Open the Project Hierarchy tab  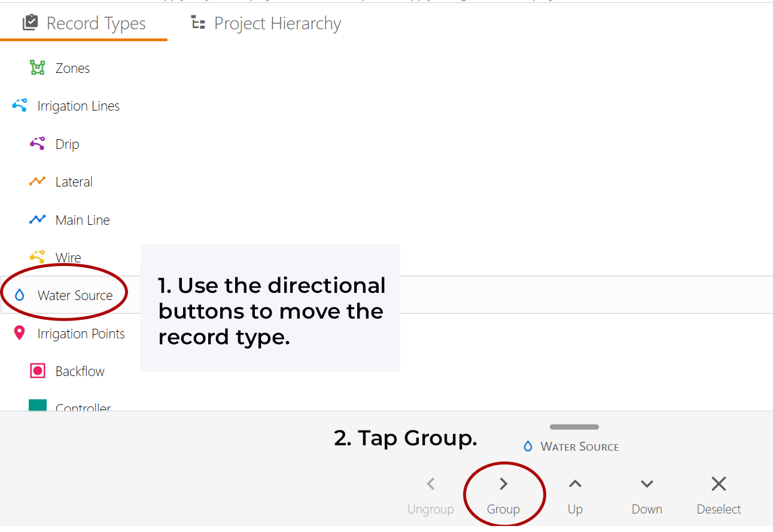266,23
